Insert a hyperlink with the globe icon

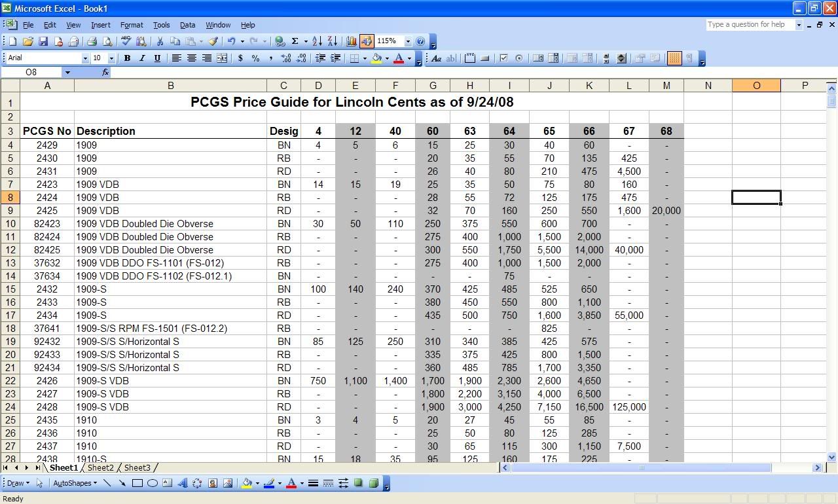(x=280, y=41)
